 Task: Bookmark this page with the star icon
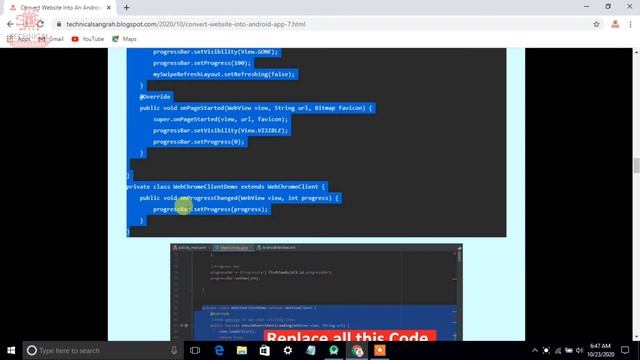pyautogui.click(x=596, y=24)
